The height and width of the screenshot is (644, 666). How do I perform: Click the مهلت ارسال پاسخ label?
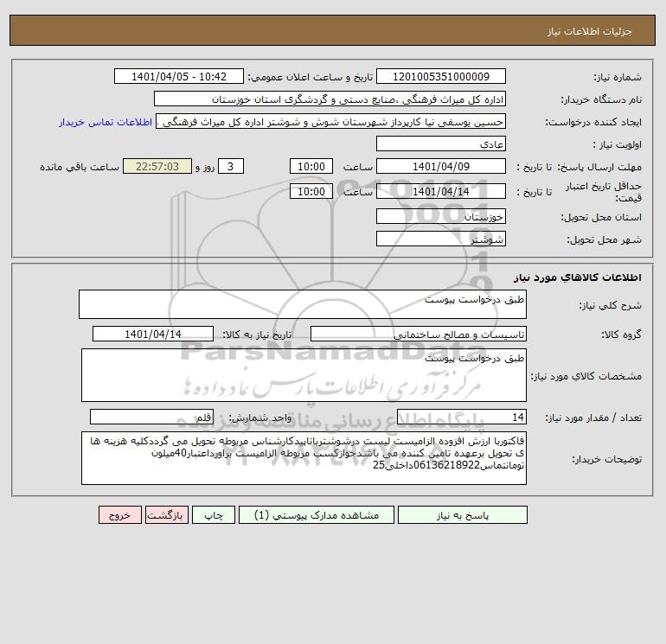click(x=599, y=167)
